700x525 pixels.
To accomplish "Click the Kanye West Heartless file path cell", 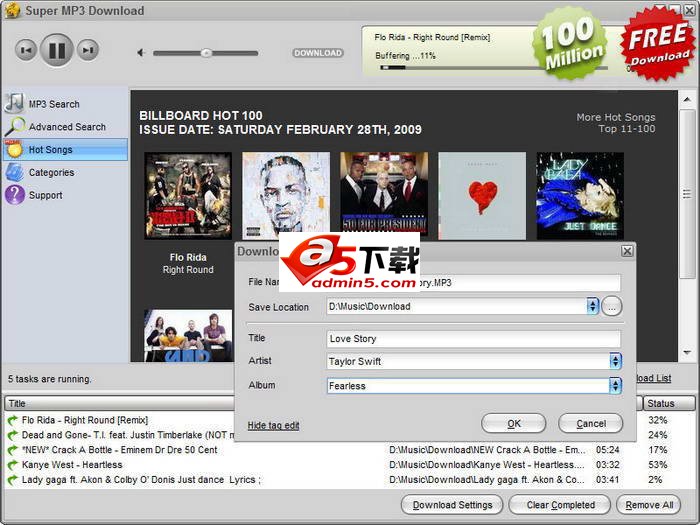I will (487, 465).
